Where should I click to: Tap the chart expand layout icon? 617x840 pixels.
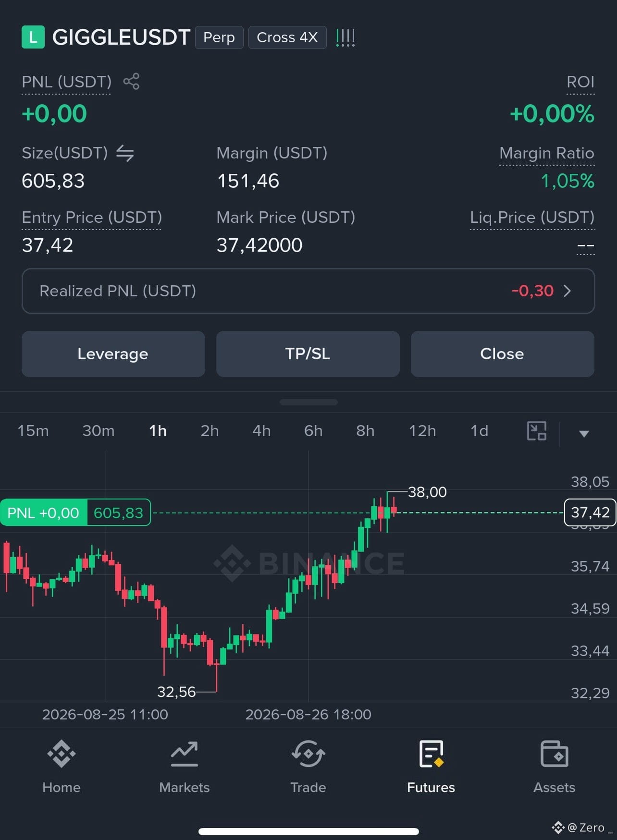point(537,431)
